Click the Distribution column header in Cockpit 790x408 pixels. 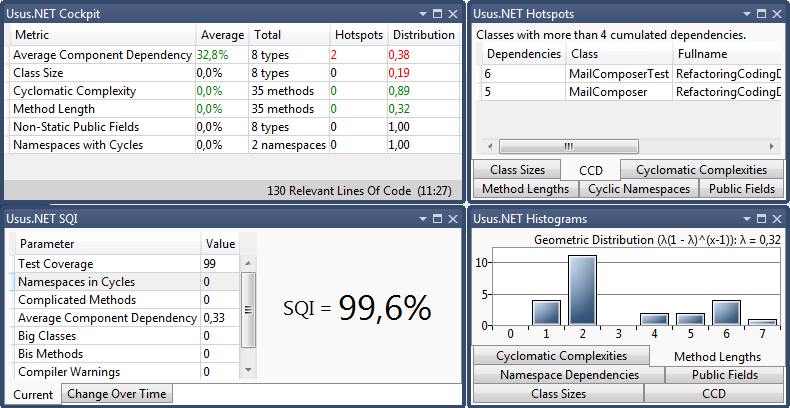[x=423, y=35]
